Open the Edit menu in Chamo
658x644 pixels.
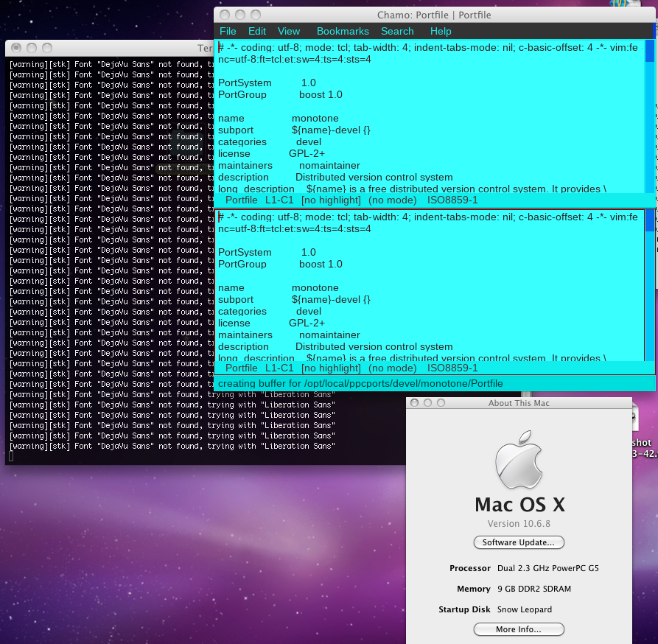point(257,32)
